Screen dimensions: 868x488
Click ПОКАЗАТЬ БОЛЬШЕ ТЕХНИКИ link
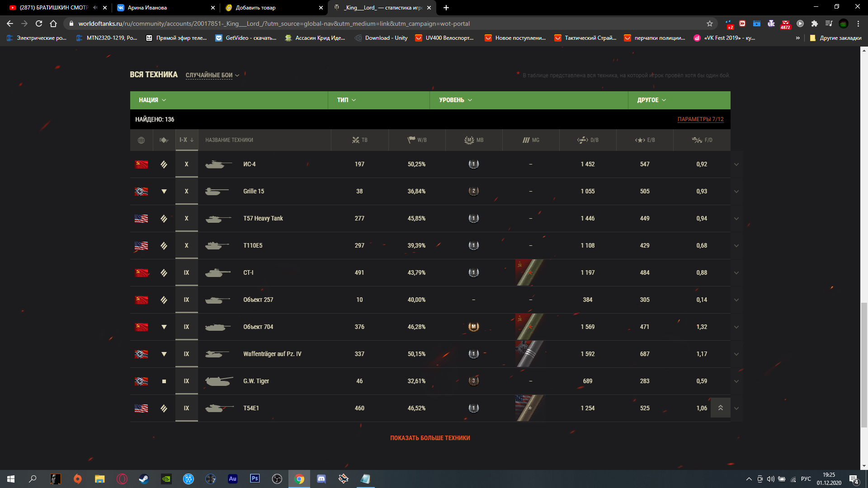click(430, 438)
